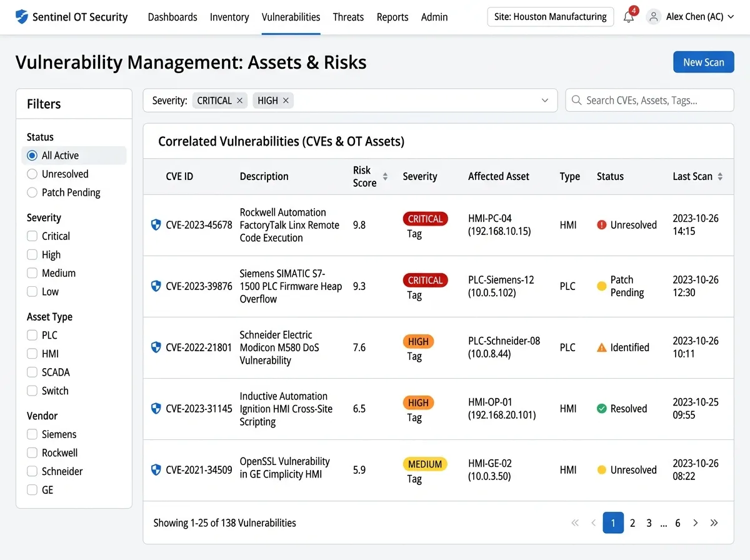Start a New Scan
Viewport: 750px width, 560px height.
704,62
